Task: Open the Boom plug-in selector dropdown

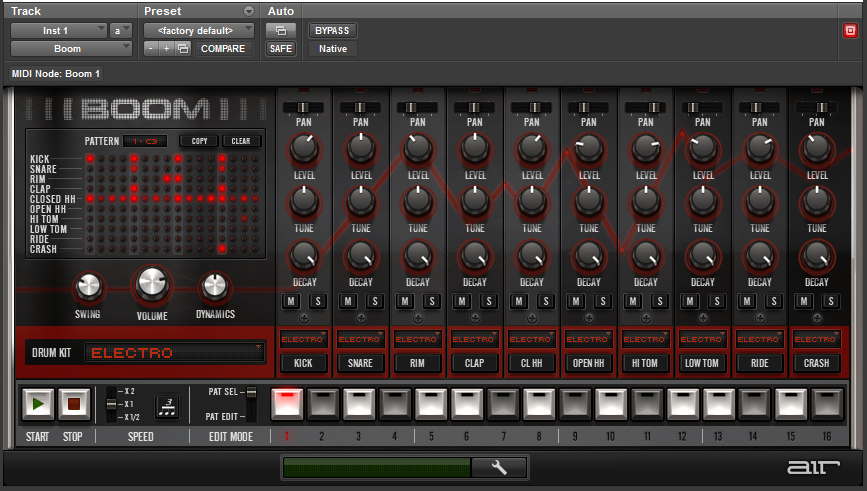Action: (71, 49)
